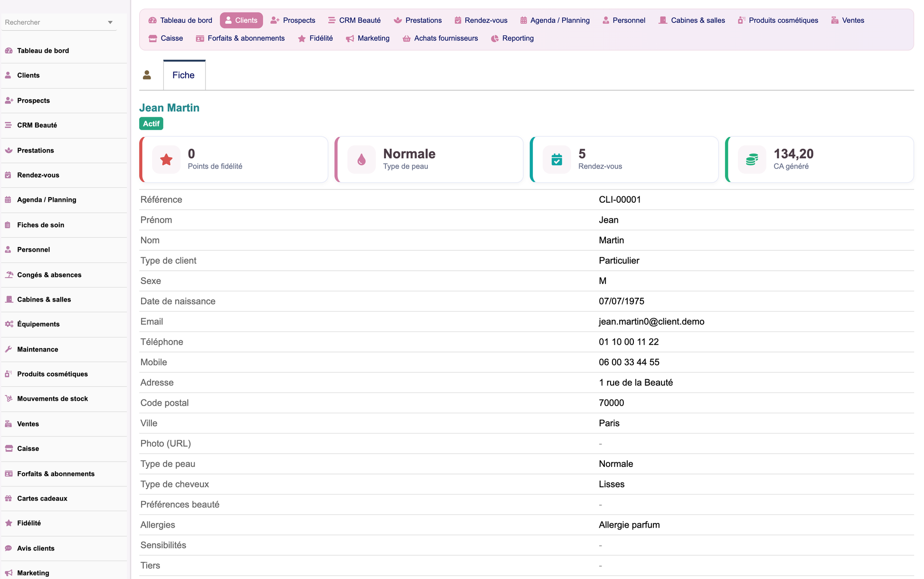Viewport: 924px width, 579px height.
Task: Click the Avis clients speech bubble icon
Action: 9,548
